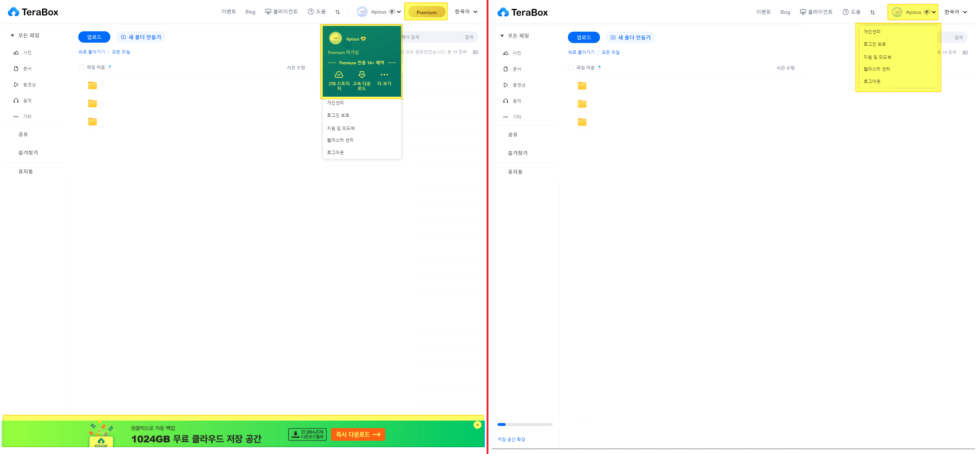The height and width of the screenshot is (454, 980).
Task: Open the Video category in left sidebar
Action: point(29,85)
